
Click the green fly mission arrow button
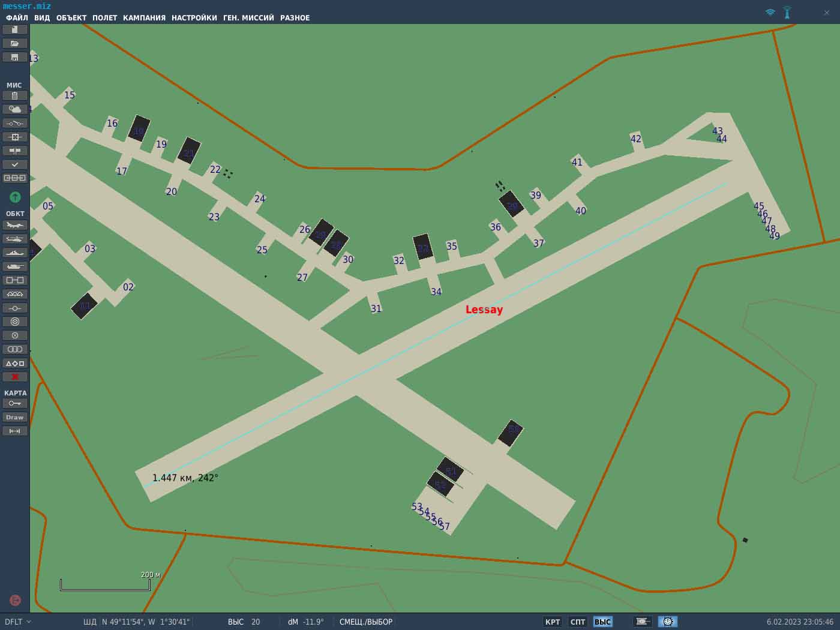click(15, 197)
